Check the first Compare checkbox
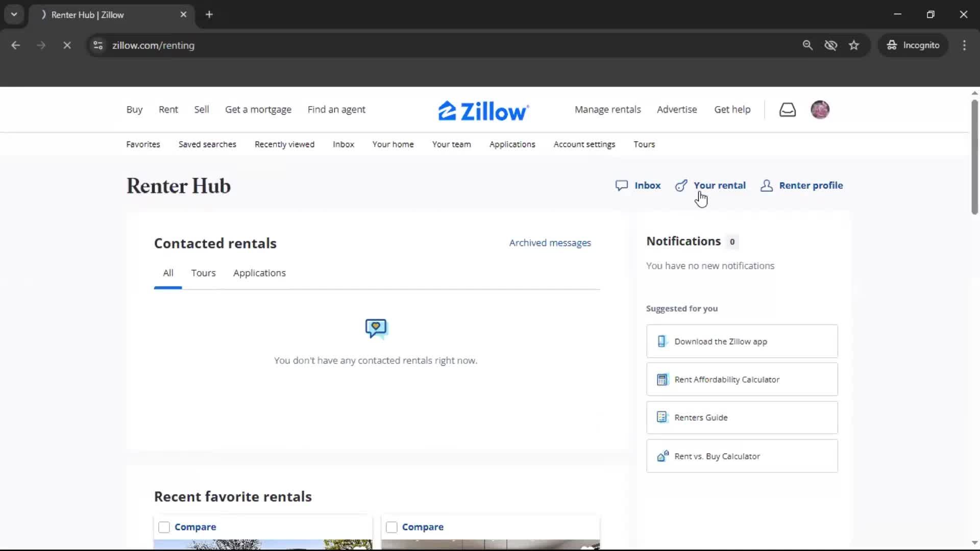980x551 pixels. tap(163, 527)
